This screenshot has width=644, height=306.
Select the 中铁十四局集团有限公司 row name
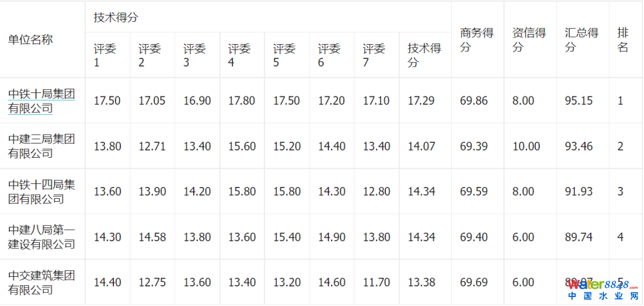(x=42, y=191)
